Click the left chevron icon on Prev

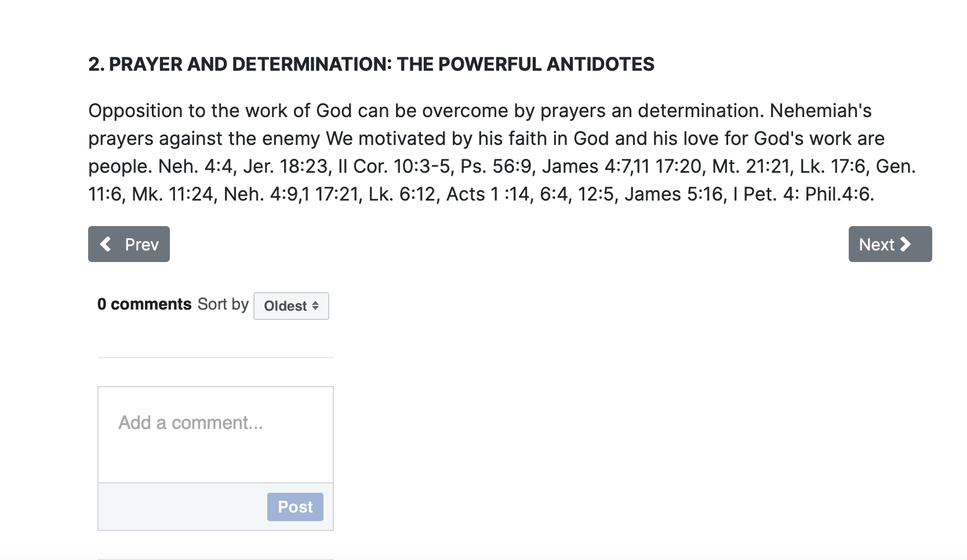click(x=106, y=244)
